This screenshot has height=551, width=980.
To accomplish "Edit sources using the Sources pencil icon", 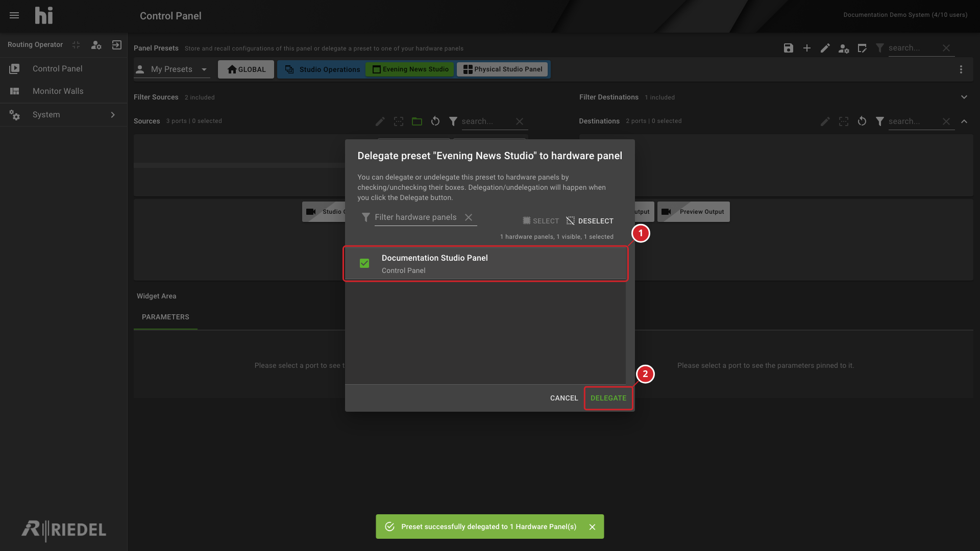I will coord(380,121).
